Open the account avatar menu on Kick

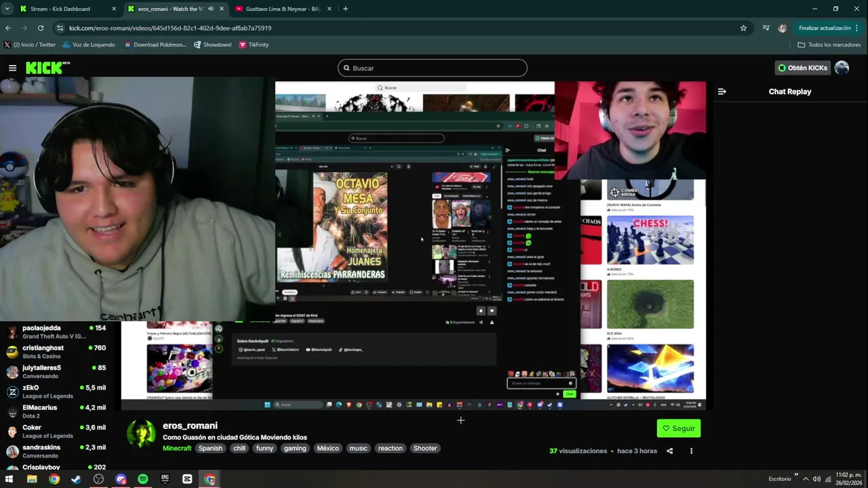tap(842, 68)
